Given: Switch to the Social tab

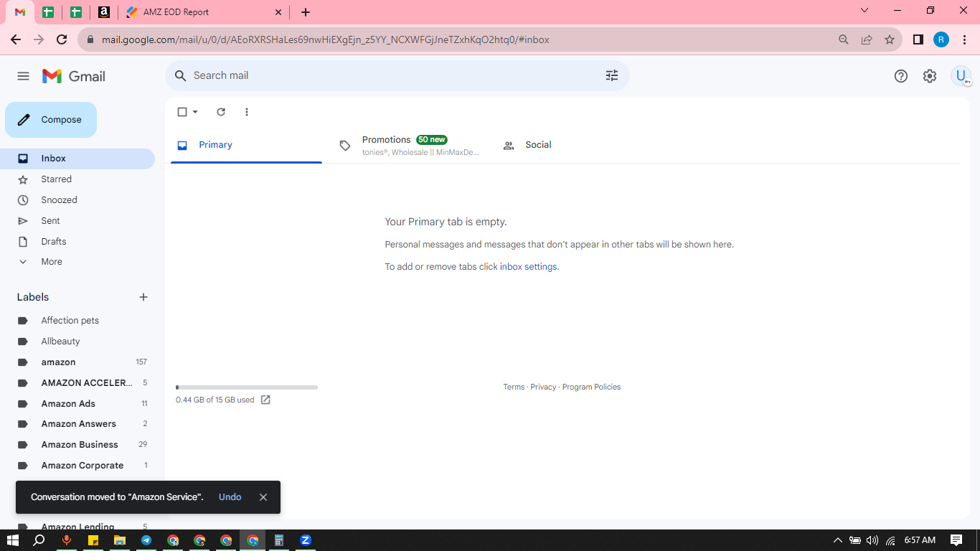Looking at the screenshot, I should pyautogui.click(x=572, y=145).
